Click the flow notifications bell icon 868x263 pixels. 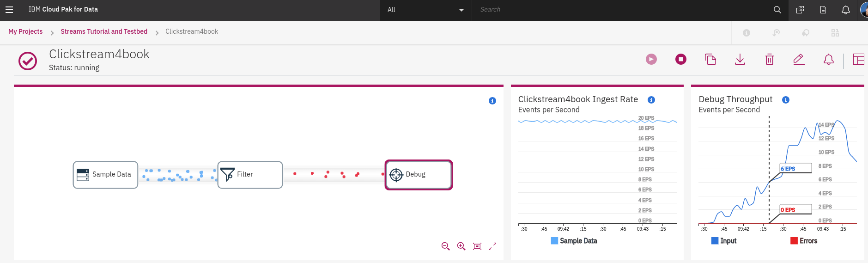[x=829, y=59]
